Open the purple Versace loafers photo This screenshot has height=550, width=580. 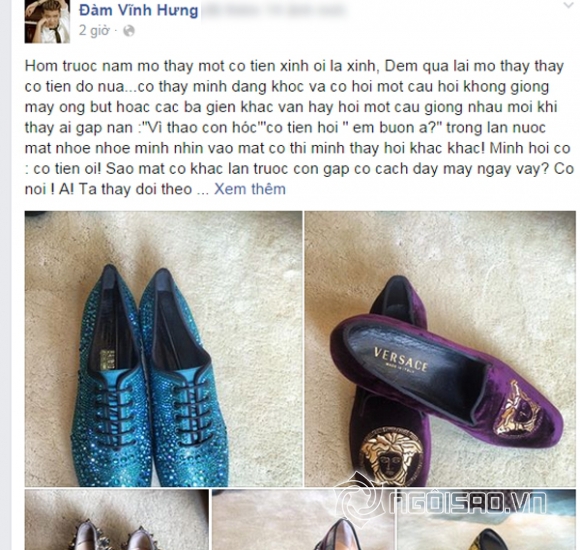tap(440, 349)
